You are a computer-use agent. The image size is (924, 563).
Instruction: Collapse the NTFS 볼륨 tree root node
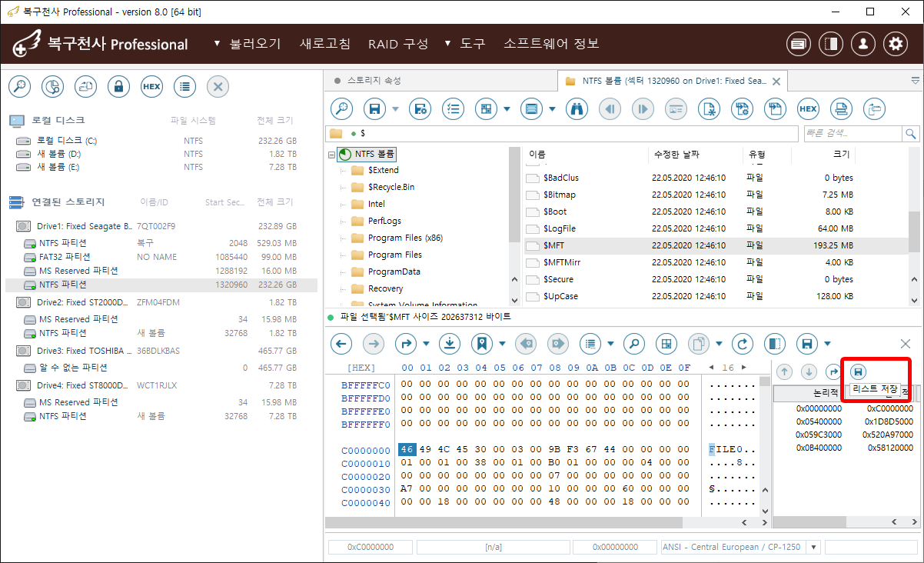tap(331, 154)
